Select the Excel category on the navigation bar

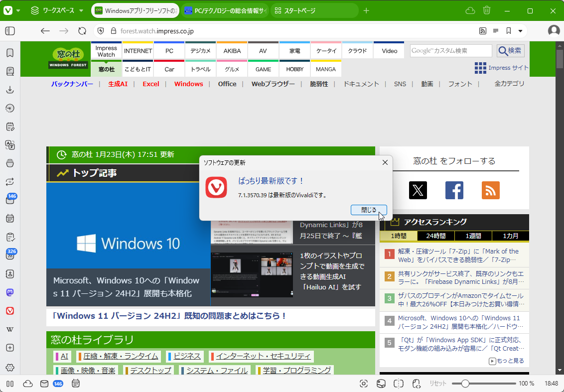[x=151, y=84]
